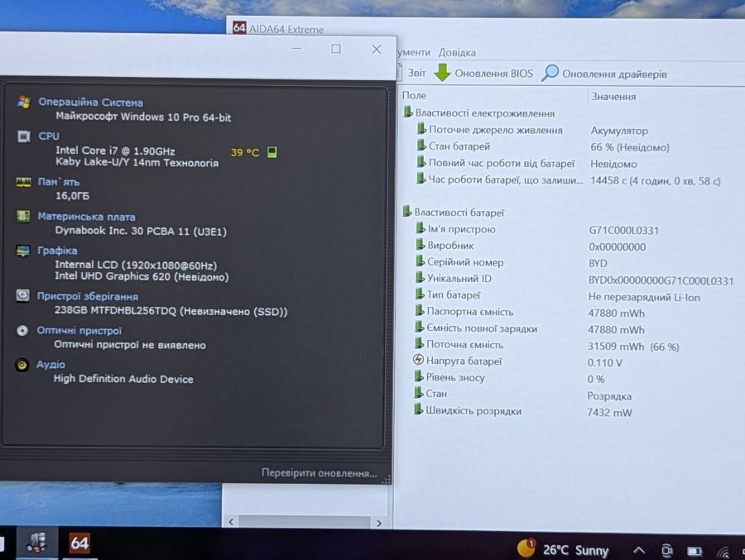Screen dimensions: 745x560
Task: Click the icon beside Тип батареї
Action: [x=420, y=294]
